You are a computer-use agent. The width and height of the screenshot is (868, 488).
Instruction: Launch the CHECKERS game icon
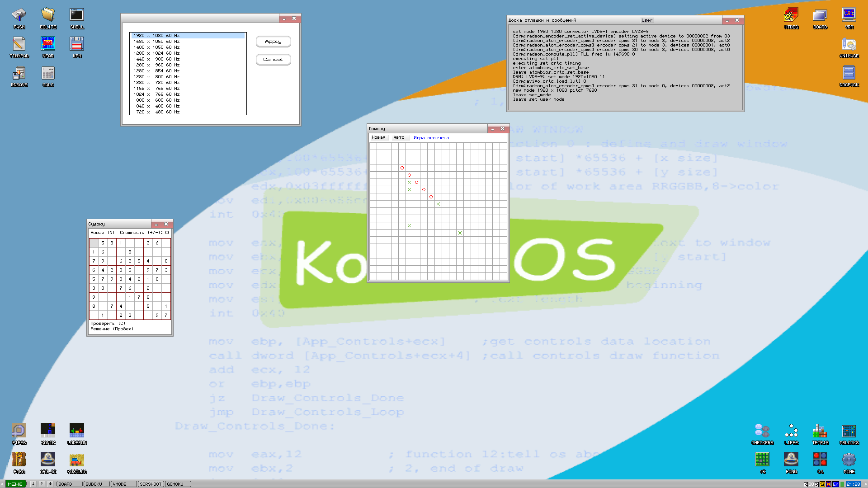click(762, 434)
